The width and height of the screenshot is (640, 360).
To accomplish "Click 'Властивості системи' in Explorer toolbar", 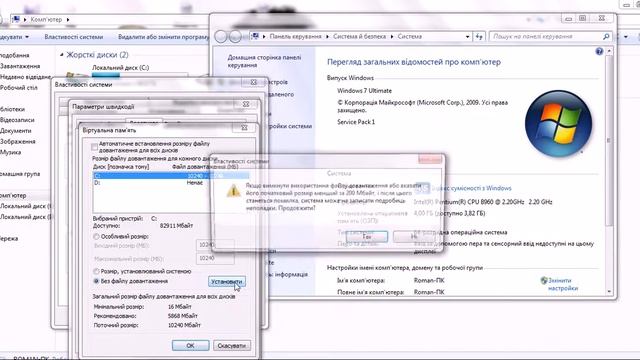I will pos(73,37).
